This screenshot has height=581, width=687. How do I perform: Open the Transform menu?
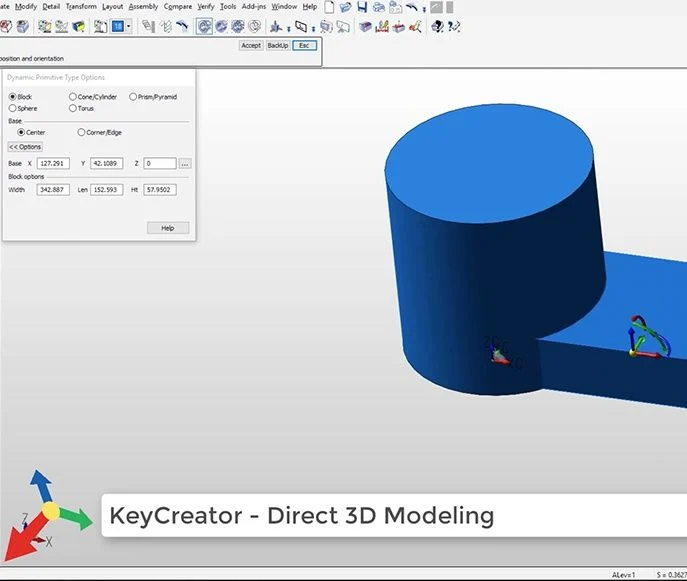81,7
